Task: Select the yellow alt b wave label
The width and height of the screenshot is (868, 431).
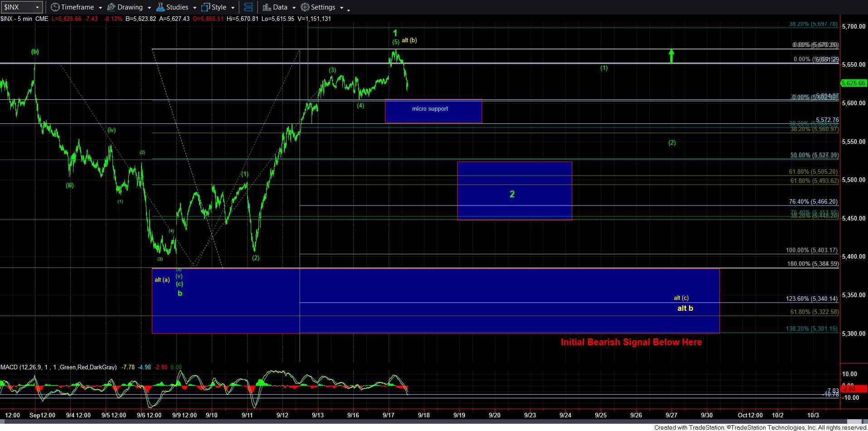Action: (685, 308)
